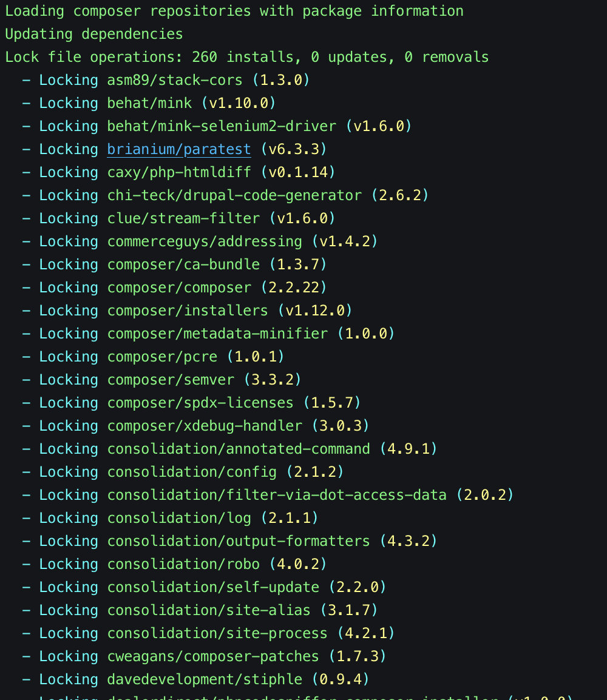Select the cweagans/composer-patches entry

[x=212, y=656]
